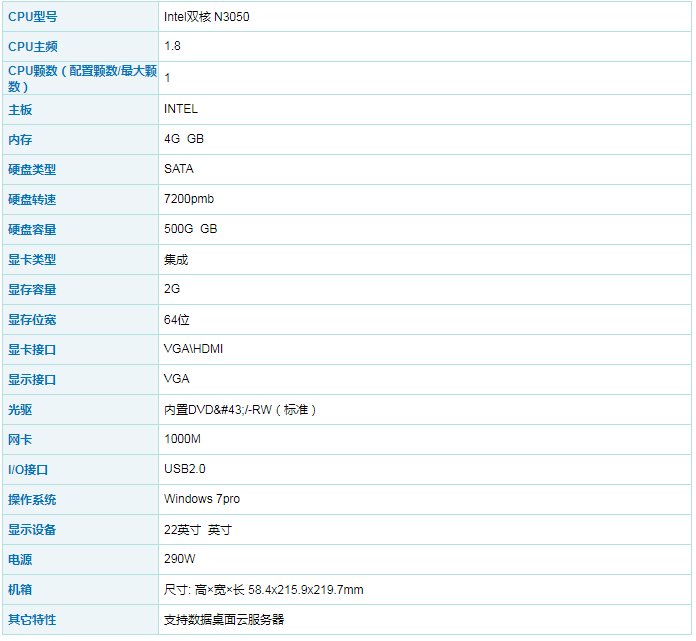696x641 pixels.
Task: Click 'CPU颗数（配置颗数/最大颗数）' label
Action: (x=82, y=78)
